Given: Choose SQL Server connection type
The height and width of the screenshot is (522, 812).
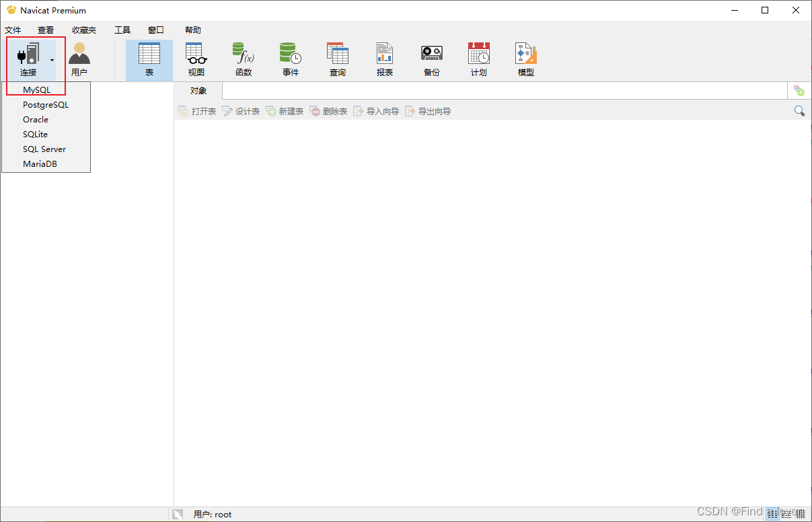Looking at the screenshot, I should (46, 149).
